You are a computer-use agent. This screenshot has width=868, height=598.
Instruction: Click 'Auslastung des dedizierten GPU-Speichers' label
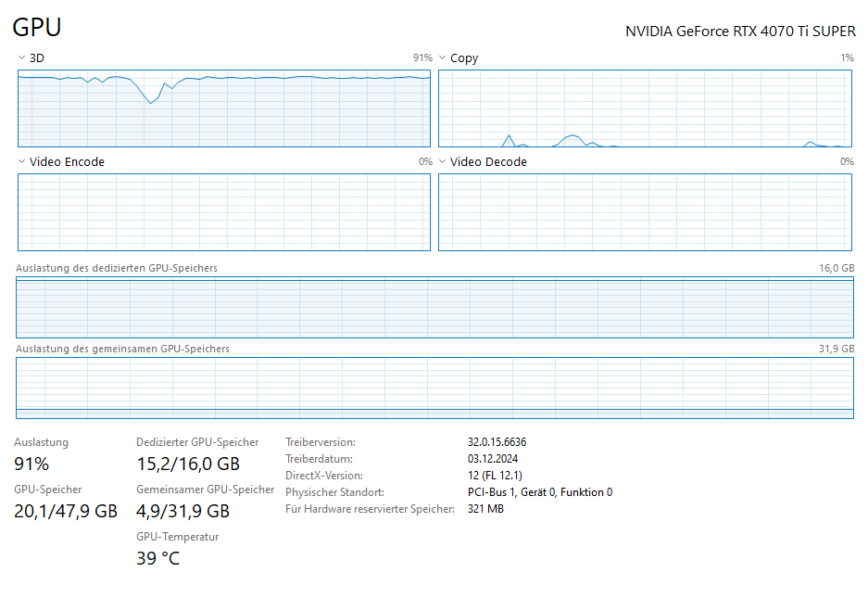coord(116,268)
